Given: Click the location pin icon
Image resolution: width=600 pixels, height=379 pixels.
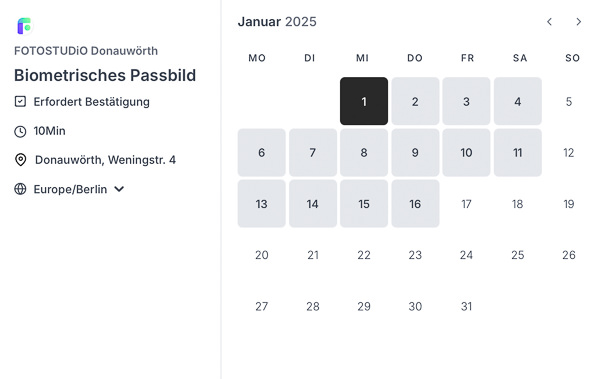Looking at the screenshot, I should pyautogui.click(x=20, y=160).
